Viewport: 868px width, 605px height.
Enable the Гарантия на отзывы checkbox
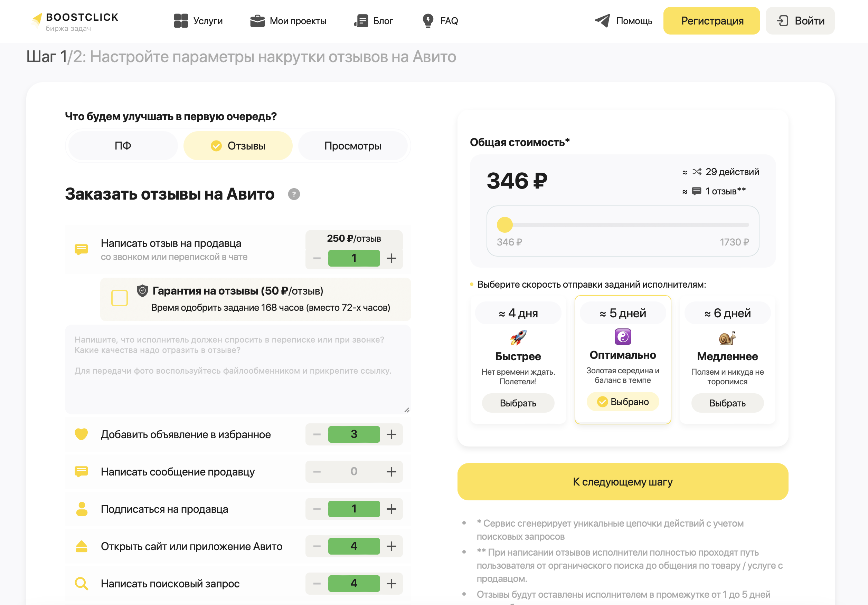click(120, 298)
